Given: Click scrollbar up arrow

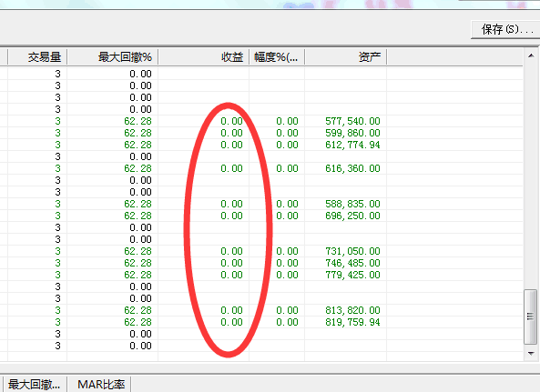Looking at the screenshot, I should 531,55.
